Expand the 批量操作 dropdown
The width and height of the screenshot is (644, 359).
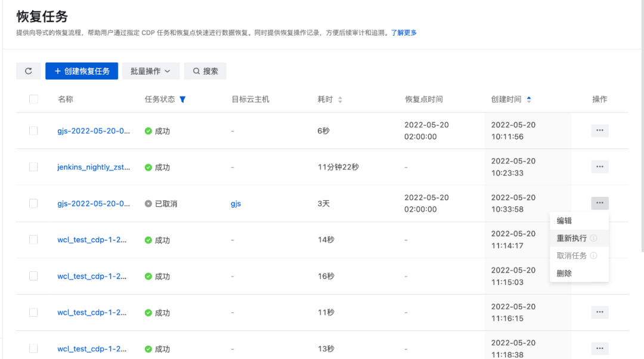[x=151, y=71]
